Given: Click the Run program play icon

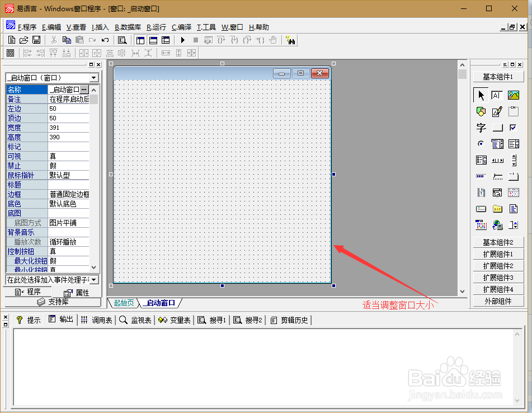Looking at the screenshot, I should coord(182,40).
